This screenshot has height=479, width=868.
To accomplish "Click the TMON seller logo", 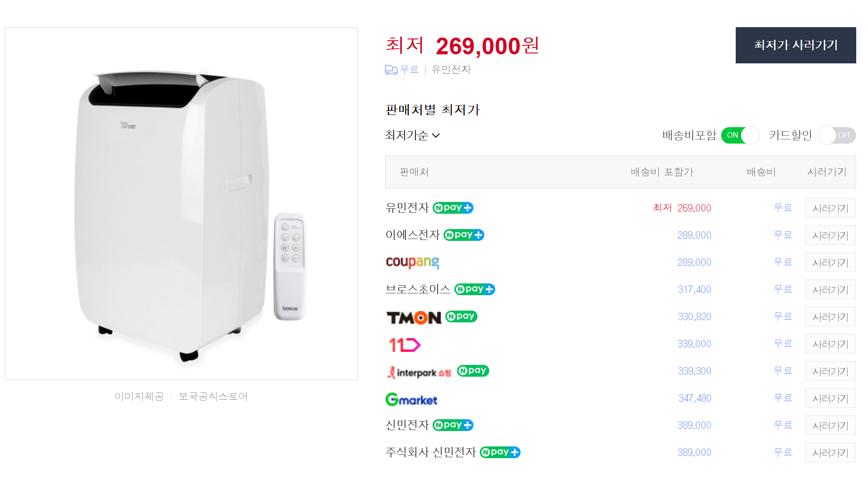I will pos(414,317).
